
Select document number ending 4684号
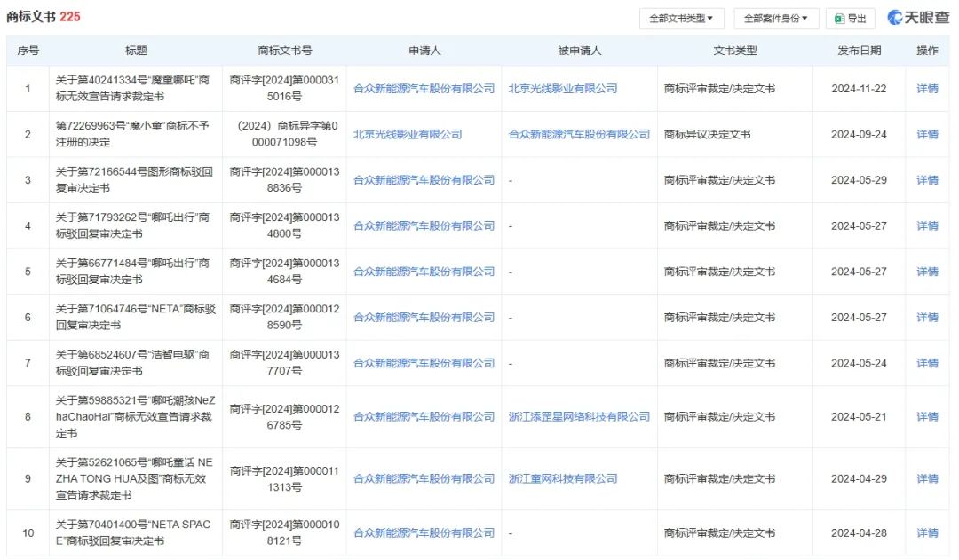click(x=284, y=272)
